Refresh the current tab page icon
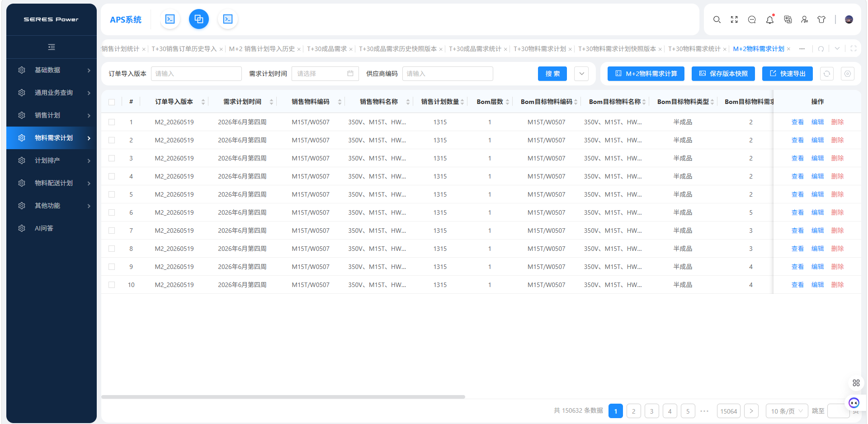The height and width of the screenshot is (424, 868). pos(821,49)
